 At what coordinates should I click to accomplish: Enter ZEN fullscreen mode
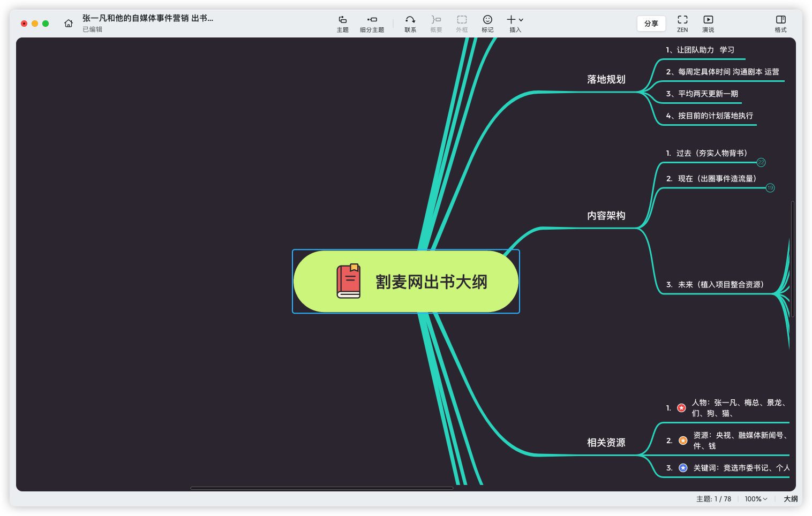click(682, 24)
